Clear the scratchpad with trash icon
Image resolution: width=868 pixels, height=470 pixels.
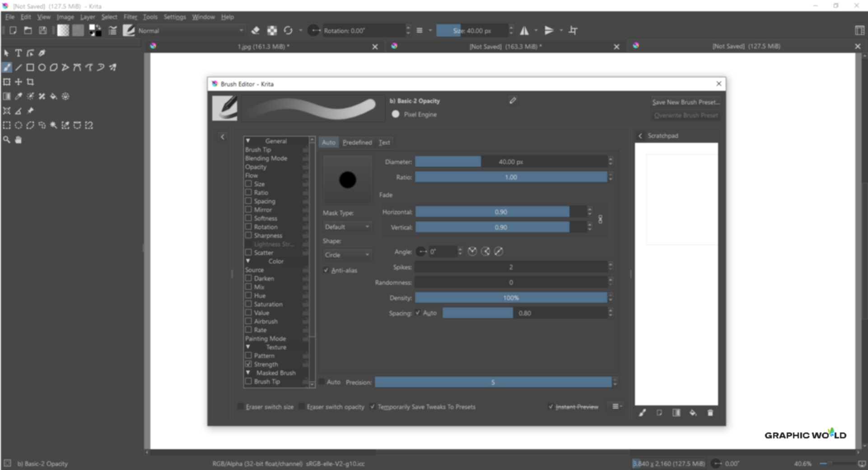[710, 413]
